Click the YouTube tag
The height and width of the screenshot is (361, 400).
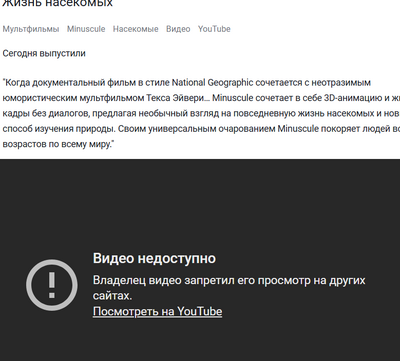point(214,29)
